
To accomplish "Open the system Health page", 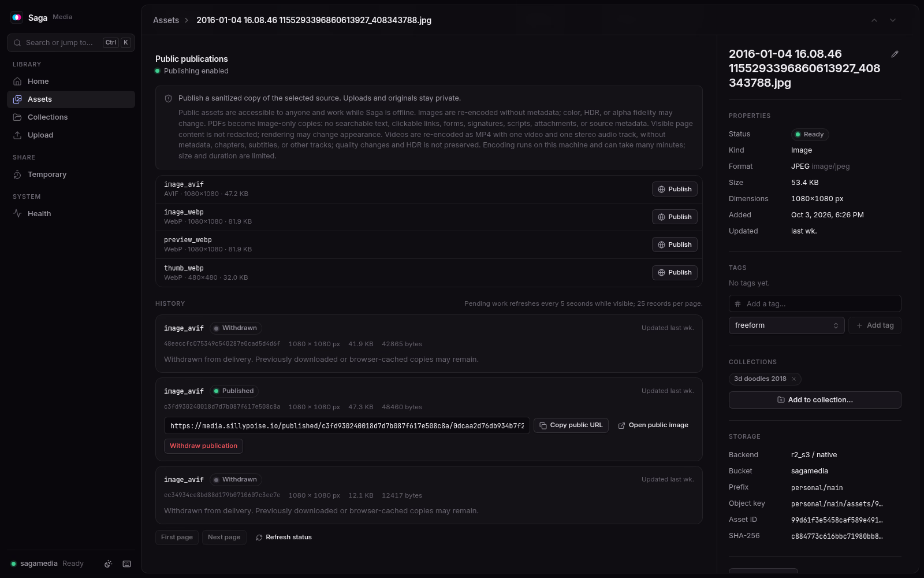I will click(x=71, y=214).
